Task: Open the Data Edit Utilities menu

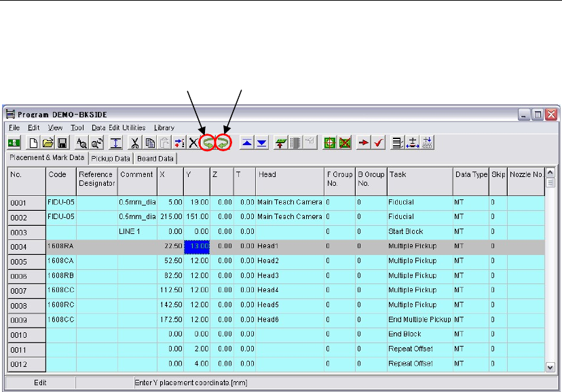Action: (118, 128)
